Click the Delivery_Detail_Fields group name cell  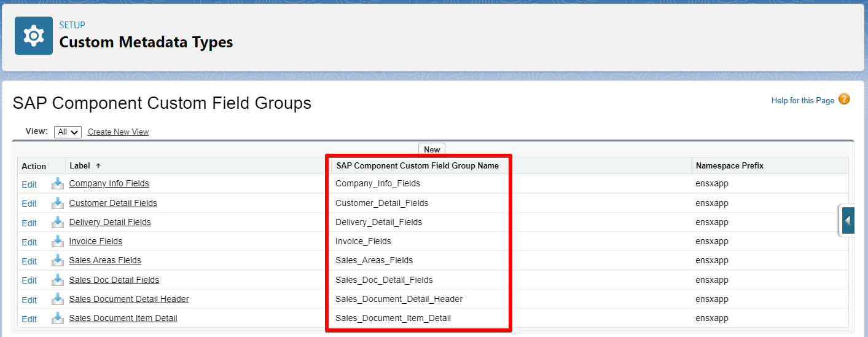(379, 222)
